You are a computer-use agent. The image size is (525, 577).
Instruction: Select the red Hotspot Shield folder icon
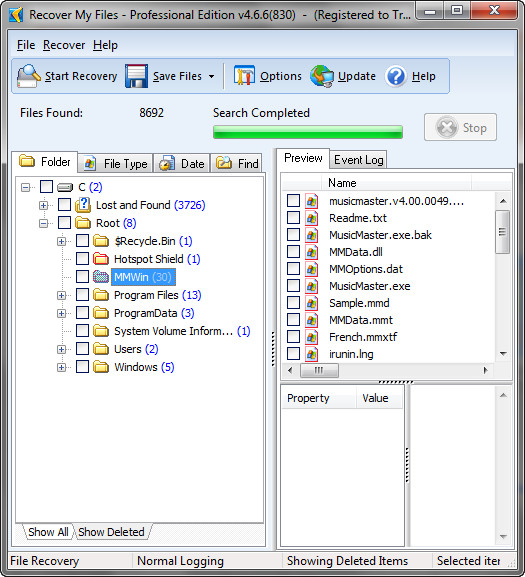(x=100, y=259)
